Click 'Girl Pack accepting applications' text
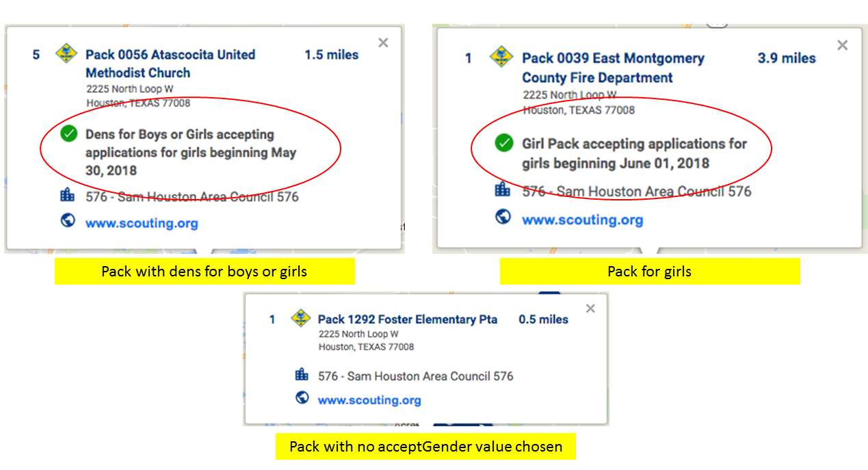 coord(634,153)
